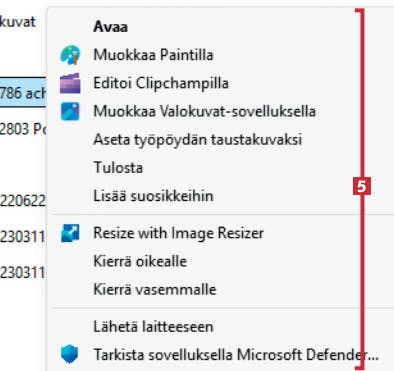394x371 pixels.
Task: Select the file row starting with 220622
Action: [x=23, y=201]
